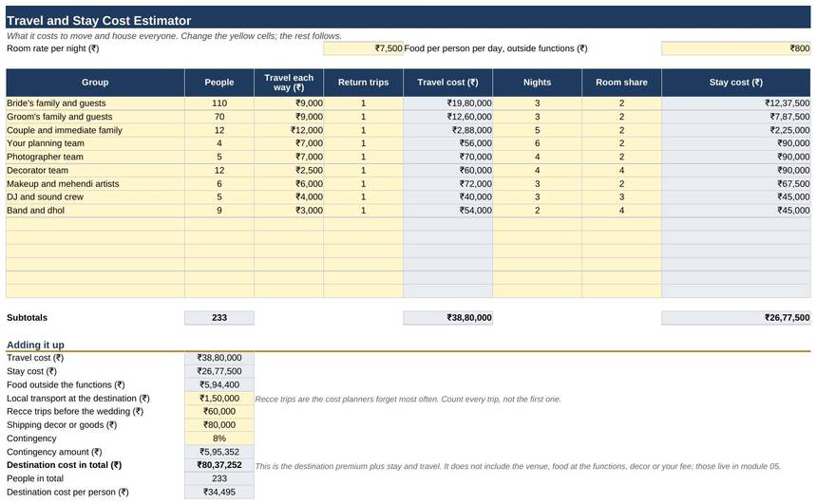Viewport: 817px width, 504px height.
Task: Select the ₹3,000 travel each way cell
Action: pyautogui.click(x=289, y=211)
